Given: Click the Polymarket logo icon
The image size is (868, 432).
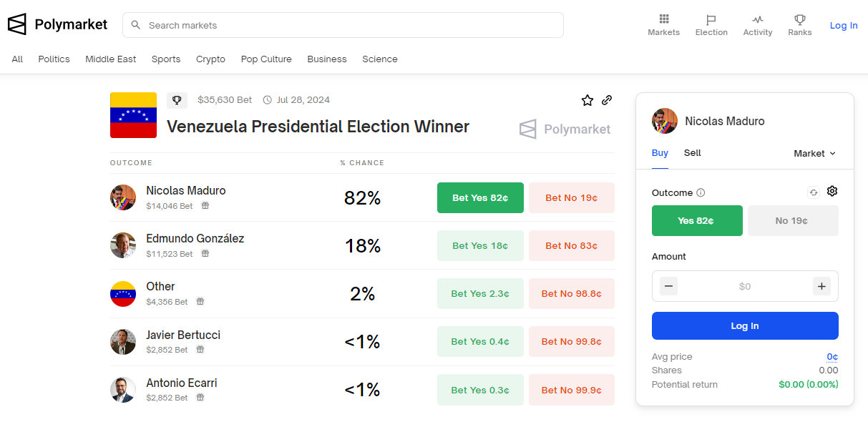Looking at the screenshot, I should pos(17,24).
